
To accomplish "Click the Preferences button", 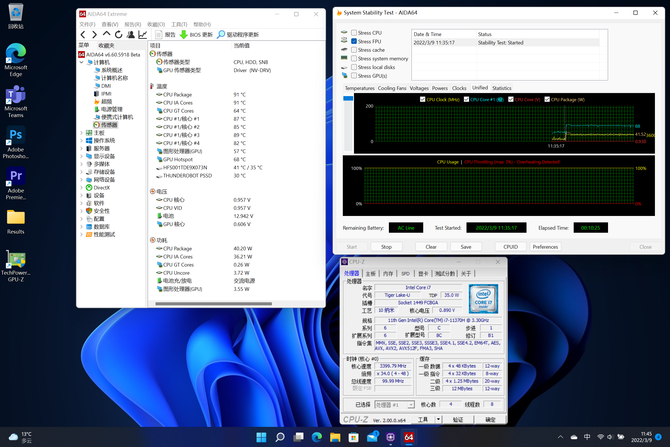I will point(545,246).
